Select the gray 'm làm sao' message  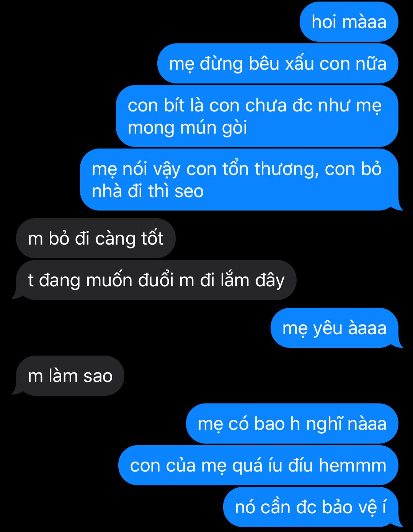coord(68,376)
